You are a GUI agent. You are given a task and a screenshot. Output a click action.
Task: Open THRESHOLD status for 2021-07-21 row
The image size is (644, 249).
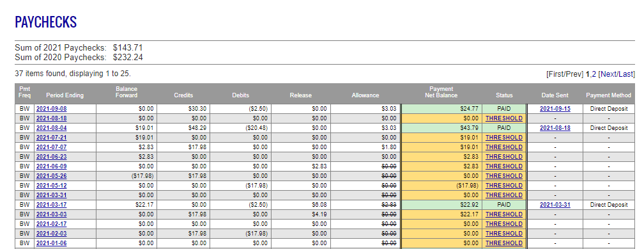coord(504,138)
